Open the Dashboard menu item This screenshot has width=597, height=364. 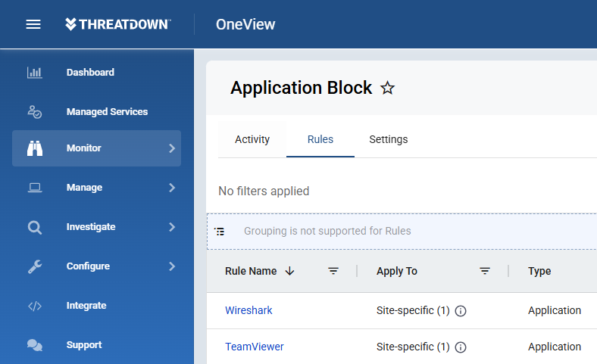coord(90,72)
